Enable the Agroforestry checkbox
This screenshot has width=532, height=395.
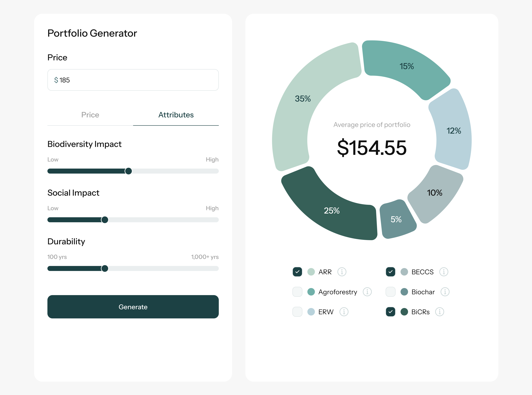coord(297,292)
